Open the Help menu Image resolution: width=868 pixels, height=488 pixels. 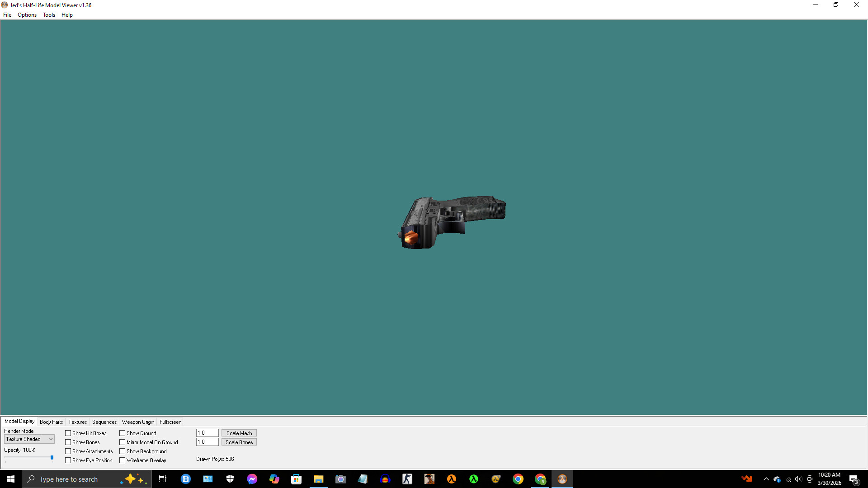67,15
